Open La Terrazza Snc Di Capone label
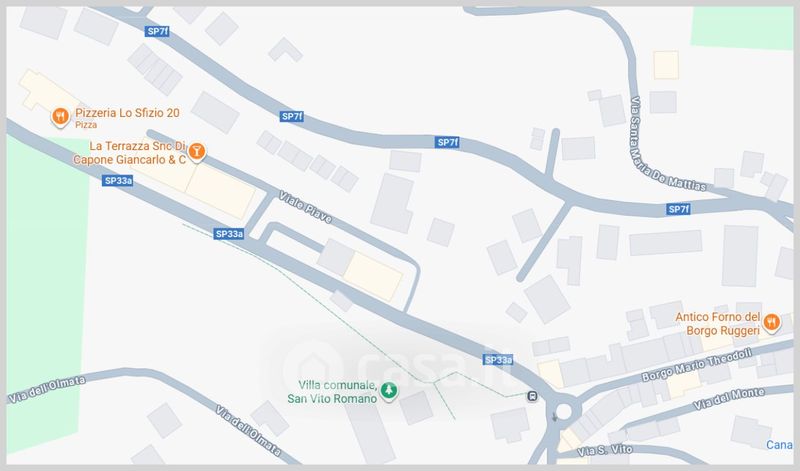This screenshot has width=800, height=471. tap(130, 153)
